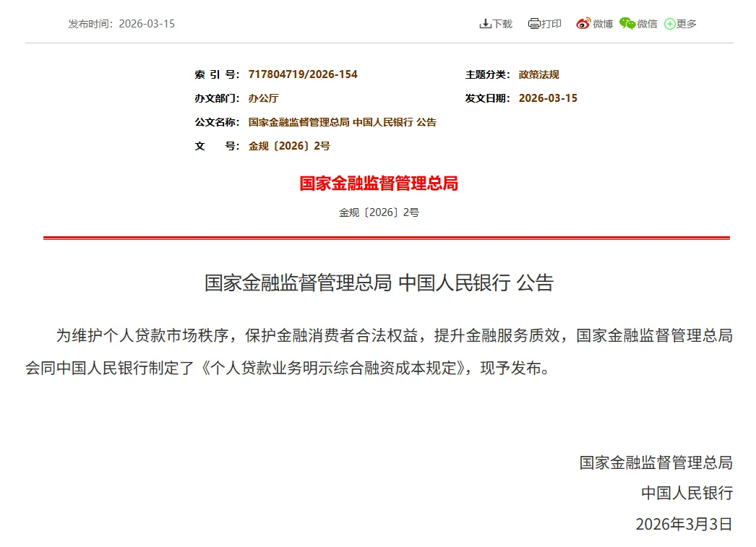The height and width of the screenshot is (547, 756).
Task: Click the 文号 field label
Action: coord(217,146)
